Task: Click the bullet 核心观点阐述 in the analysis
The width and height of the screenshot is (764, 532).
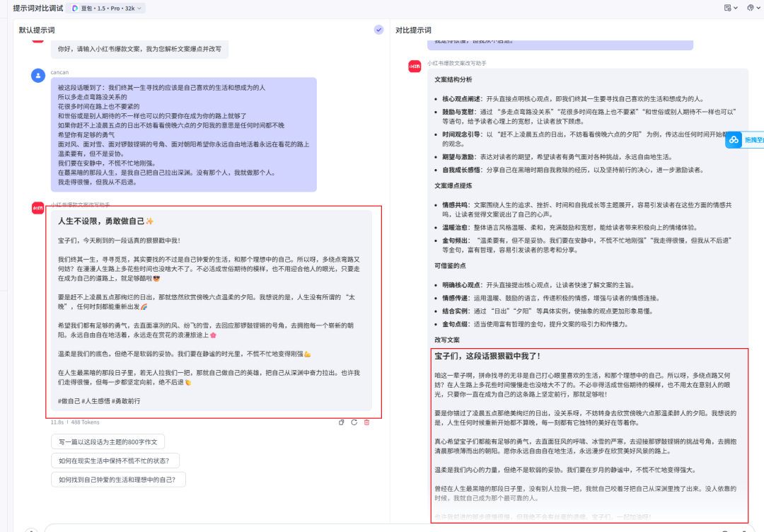Action: 572,99
